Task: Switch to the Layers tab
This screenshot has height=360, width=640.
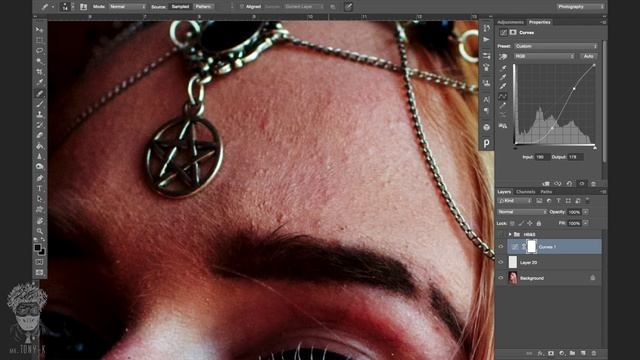Action: pos(504,192)
